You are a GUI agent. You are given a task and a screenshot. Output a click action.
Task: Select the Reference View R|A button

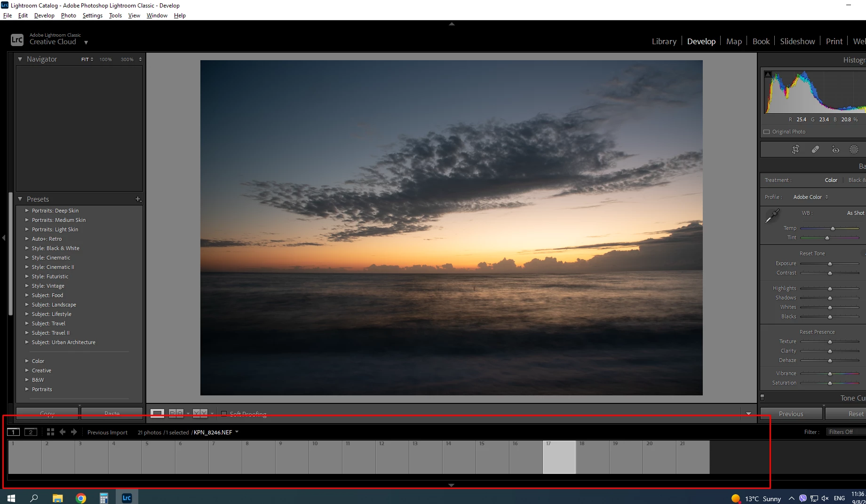point(176,414)
